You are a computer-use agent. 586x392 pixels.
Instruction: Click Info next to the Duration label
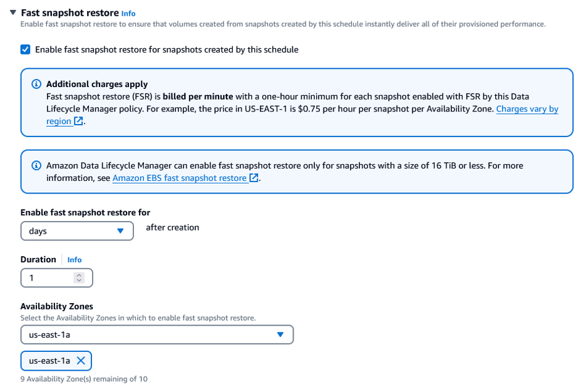tap(74, 259)
